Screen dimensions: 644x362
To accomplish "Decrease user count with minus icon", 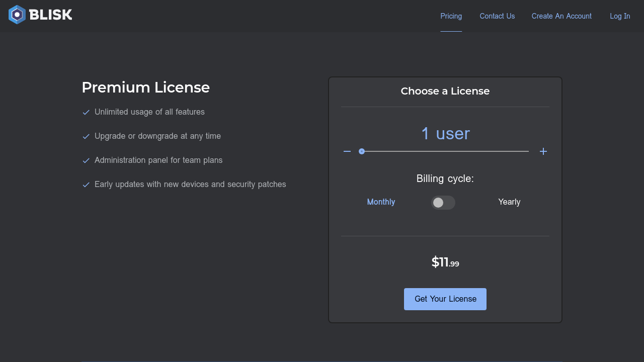I will 347,151.
